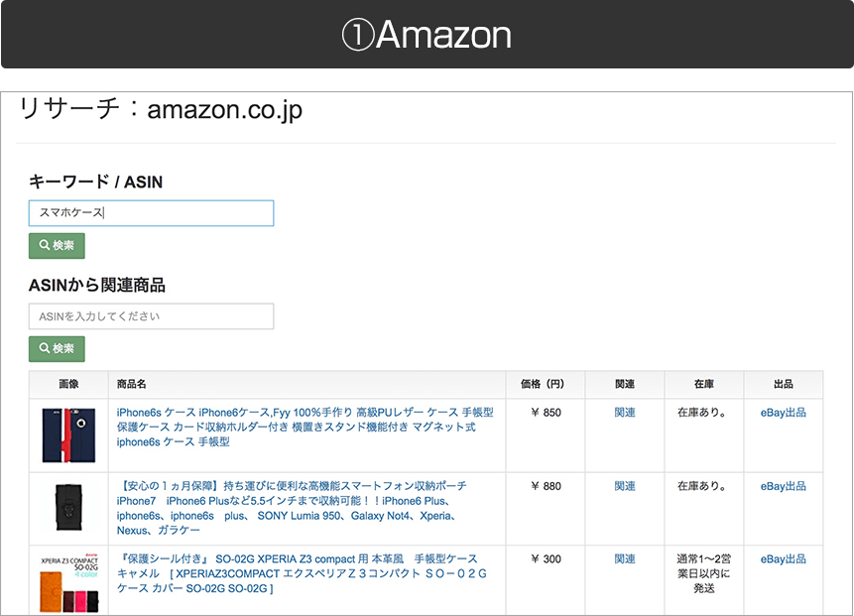Select eBay出品 for the iPhone6s case row
The height and width of the screenshot is (616, 854).
point(783,413)
